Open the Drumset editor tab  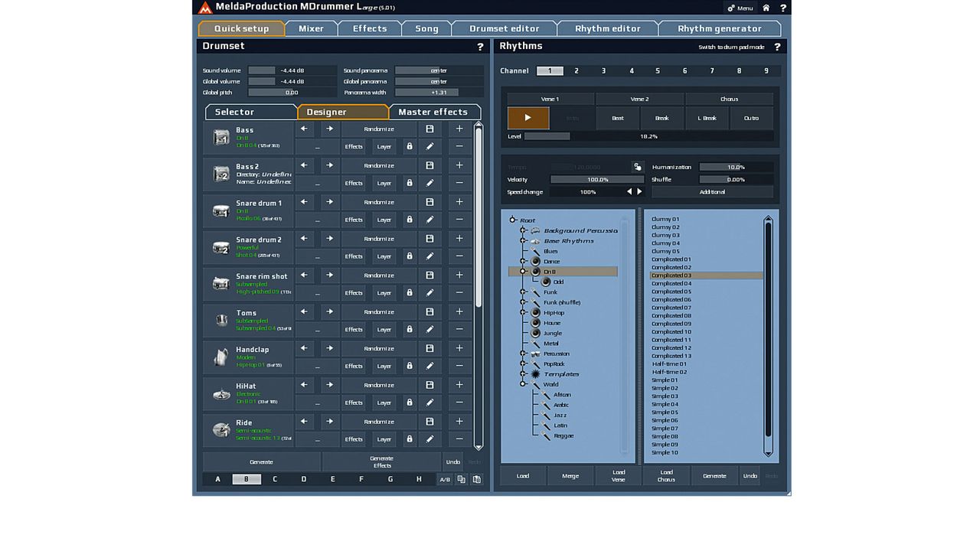pyautogui.click(x=504, y=28)
